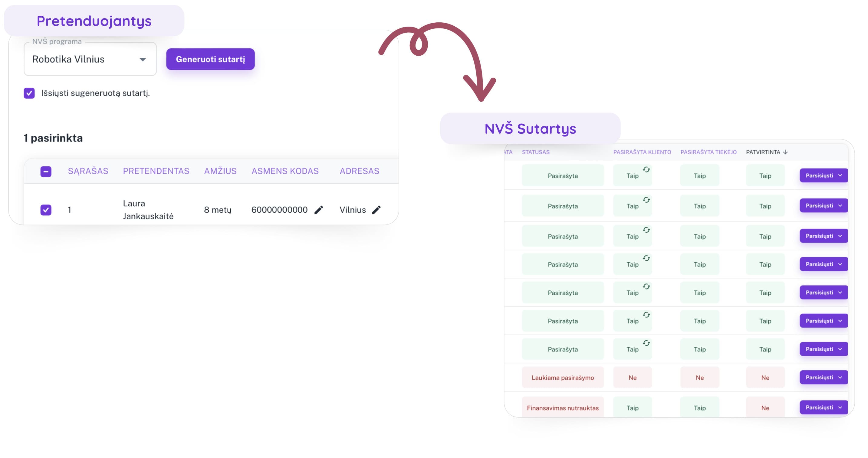The height and width of the screenshot is (458, 868).
Task: Sort by Statusas column header
Action: tap(535, 152)
